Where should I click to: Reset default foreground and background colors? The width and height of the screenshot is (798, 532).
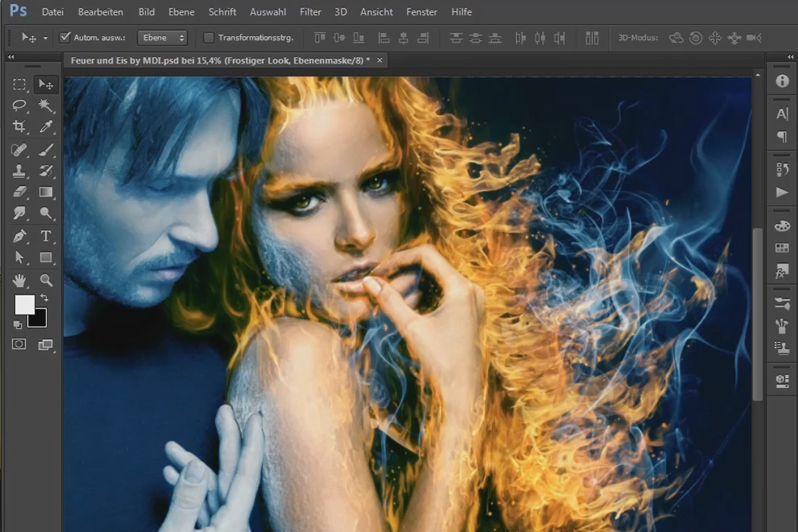click(x=18, y=325)
